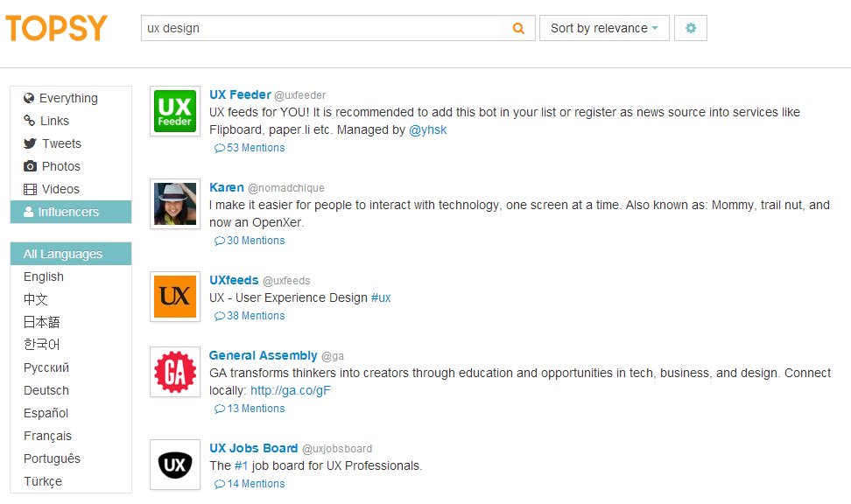Viewport: 851px width, 504px height.
Task: Click the UX Jobs Board black avatar
Action: pyautogui.click(x=175, y=465)
